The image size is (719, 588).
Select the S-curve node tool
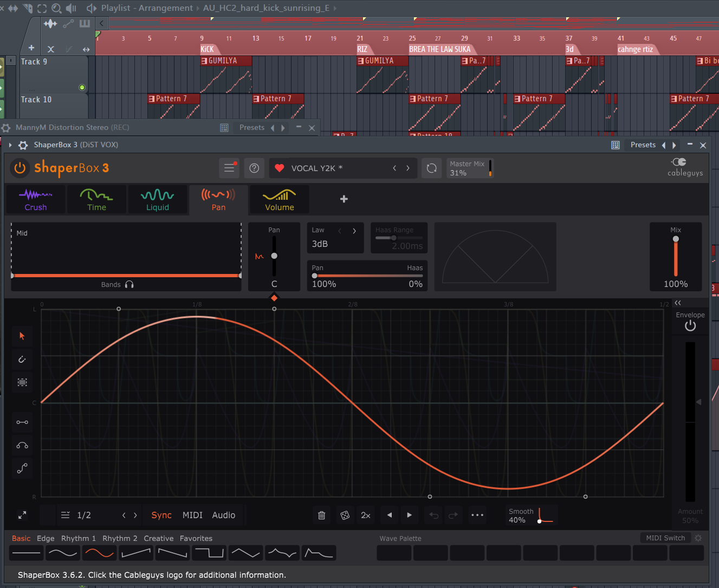coord(22,468)
